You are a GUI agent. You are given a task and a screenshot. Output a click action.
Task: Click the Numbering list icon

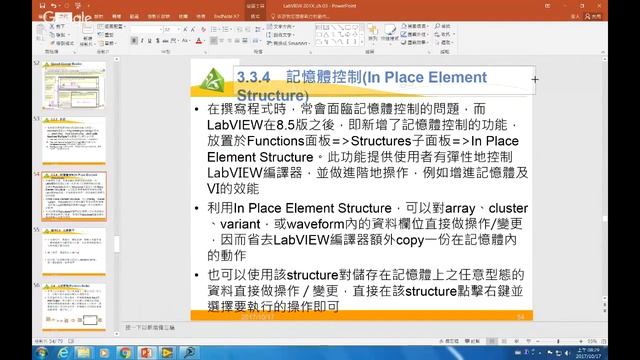[x=226, y=29]
